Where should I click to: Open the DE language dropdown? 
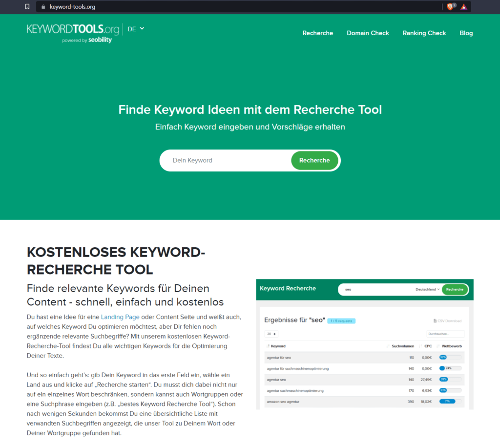[x=136, y=29]
